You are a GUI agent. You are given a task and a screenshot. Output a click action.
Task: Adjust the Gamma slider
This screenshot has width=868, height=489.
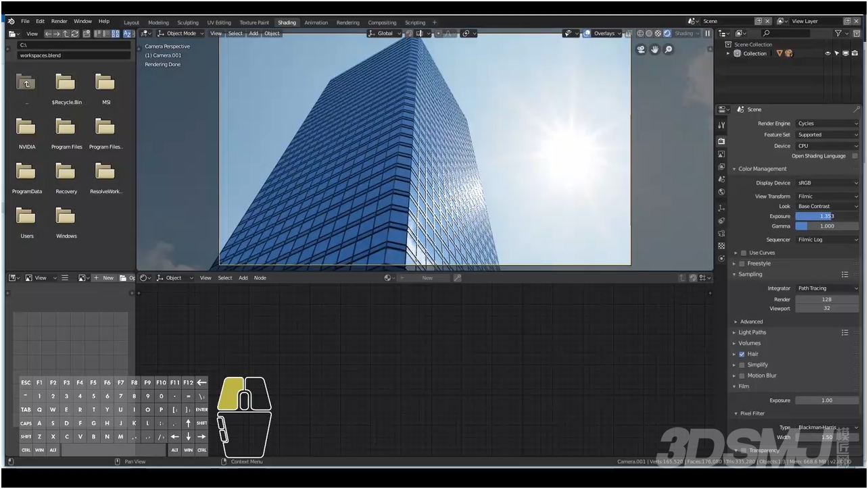827,226
